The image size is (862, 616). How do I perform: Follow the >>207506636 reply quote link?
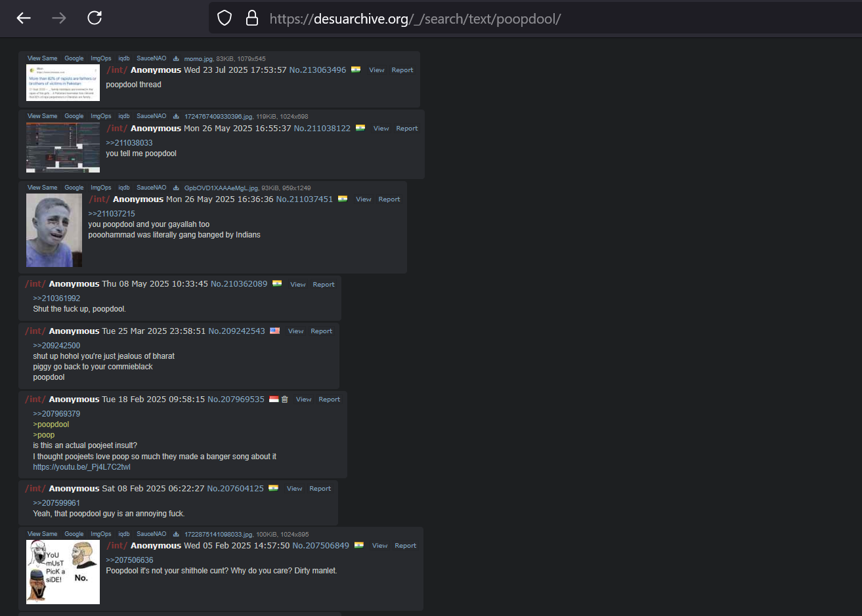129,560
